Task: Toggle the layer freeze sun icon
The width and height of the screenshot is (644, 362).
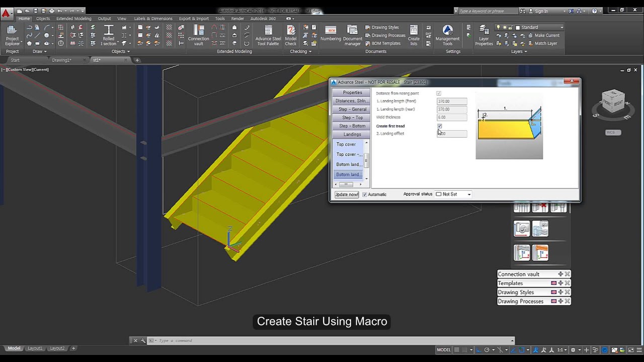Action: coord(505,27)
